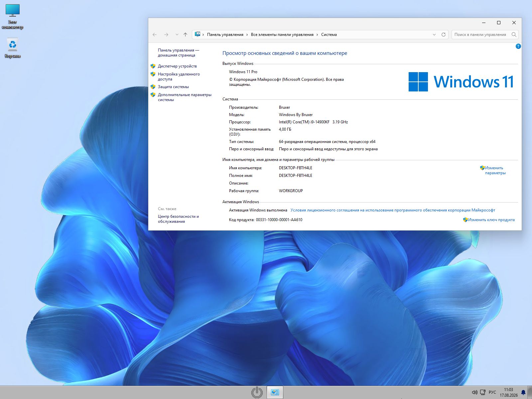Select the Корзина recycle bin icon

click(13, 48)
